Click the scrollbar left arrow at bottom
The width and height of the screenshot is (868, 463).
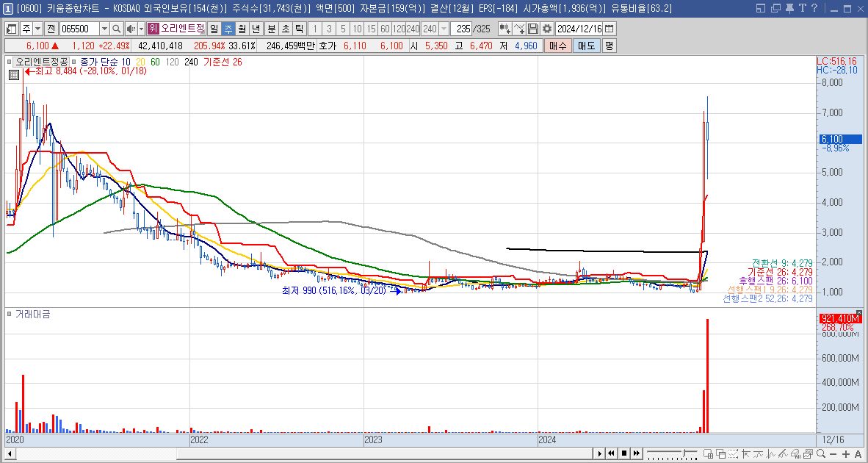pyautogui.click(x=10, y=454)
